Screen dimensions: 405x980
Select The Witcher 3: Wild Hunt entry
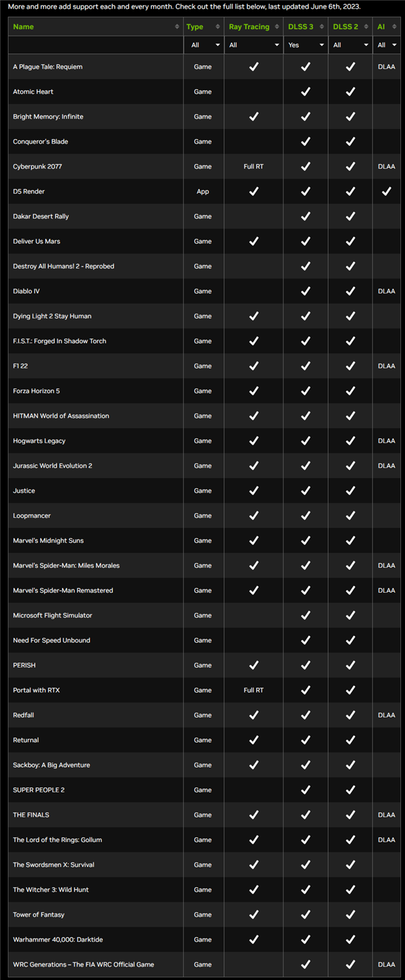(51, 890)
